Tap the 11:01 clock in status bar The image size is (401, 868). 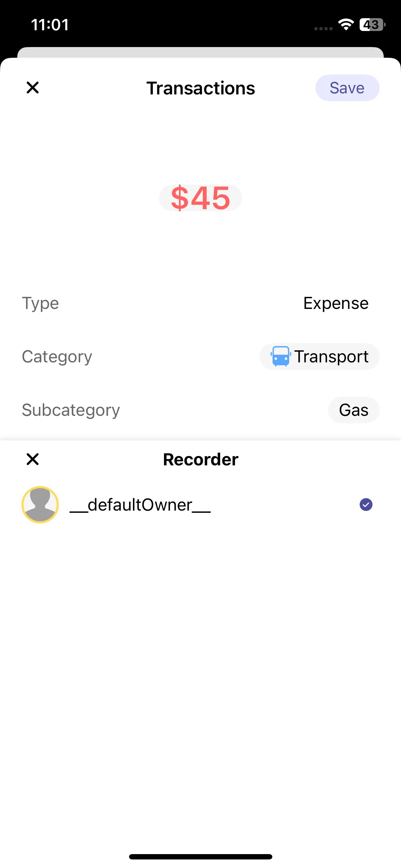pyautogui.click(x=50, y=25)
